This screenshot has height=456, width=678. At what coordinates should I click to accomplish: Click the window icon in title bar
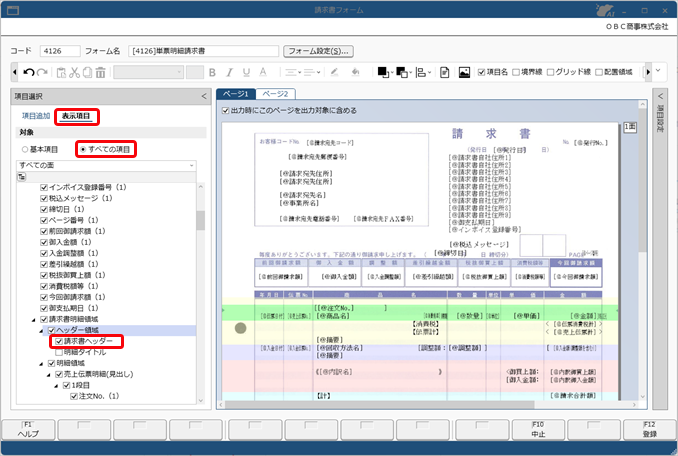click(13, 10)
